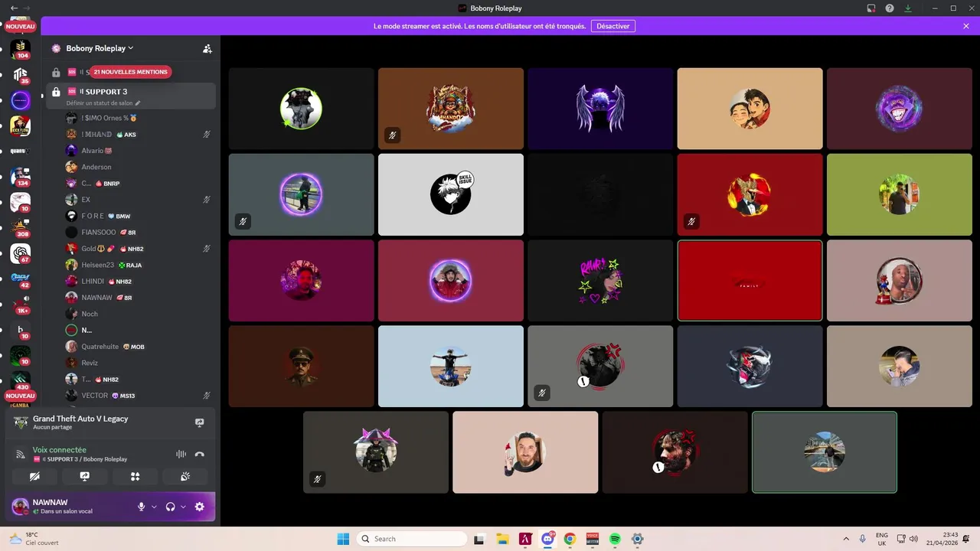Open File Explorer from the taskbar

(x=502, y=539)
